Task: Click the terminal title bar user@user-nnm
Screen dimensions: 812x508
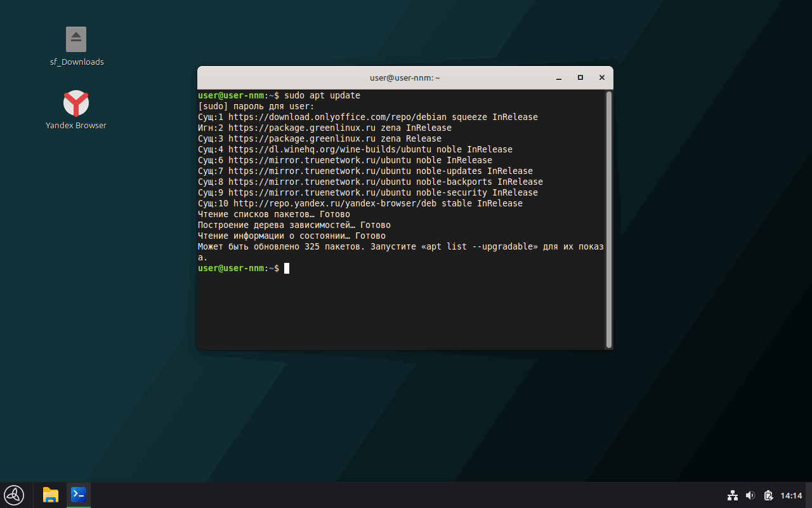Action: tap(405, 78)
